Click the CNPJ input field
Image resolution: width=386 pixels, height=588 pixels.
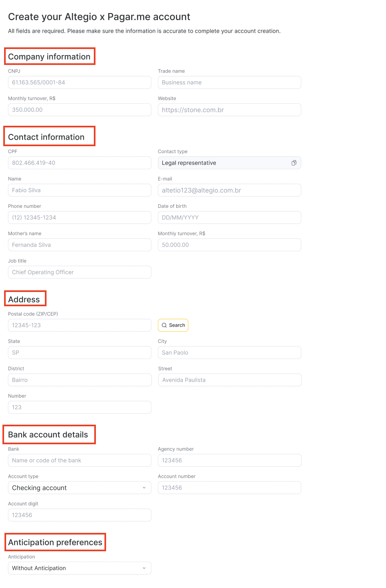click(80, 82)
